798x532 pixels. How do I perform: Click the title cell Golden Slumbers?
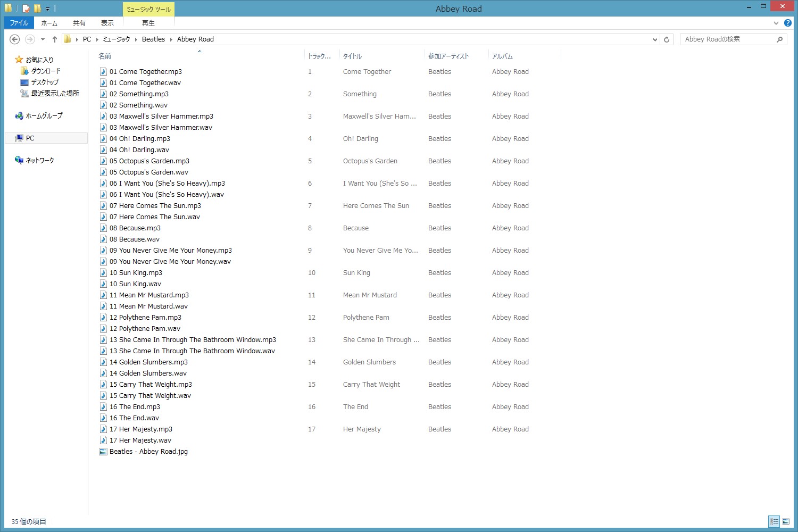tap(369, 362)
